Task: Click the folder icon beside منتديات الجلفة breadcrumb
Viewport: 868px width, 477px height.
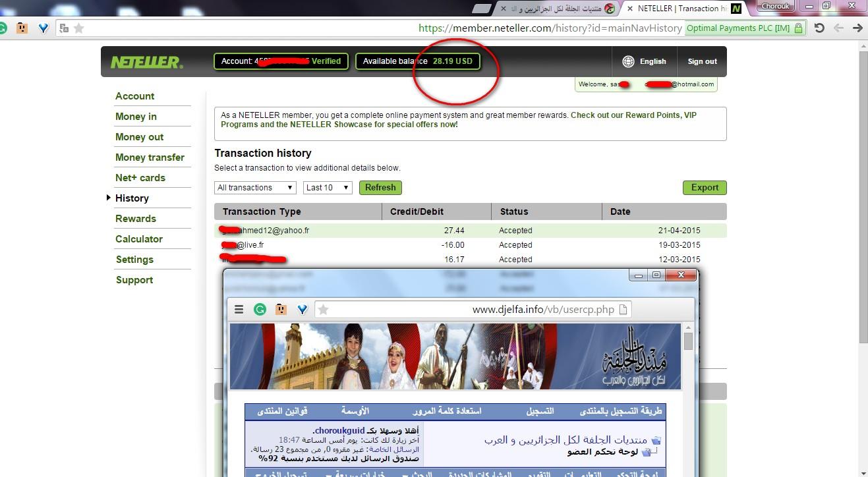Action: pyautogui.click(x=655, y=439)
